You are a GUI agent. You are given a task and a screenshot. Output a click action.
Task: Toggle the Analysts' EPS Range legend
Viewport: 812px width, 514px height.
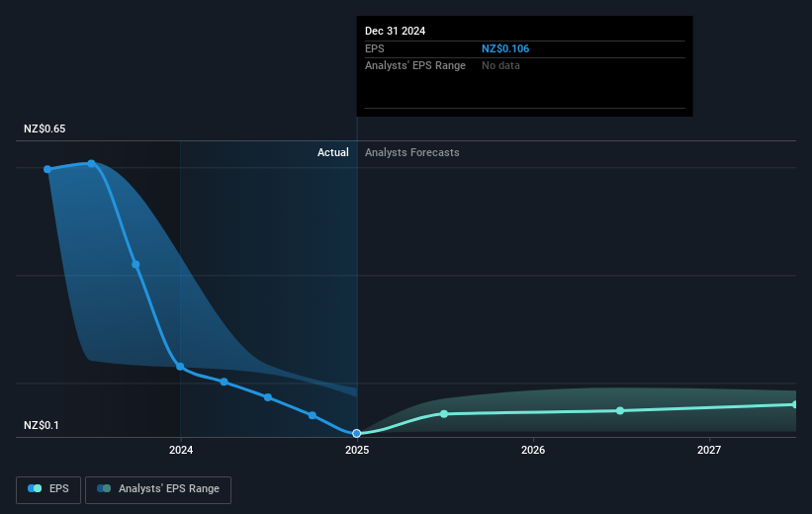pyautogui.click(x=158, y=489)
